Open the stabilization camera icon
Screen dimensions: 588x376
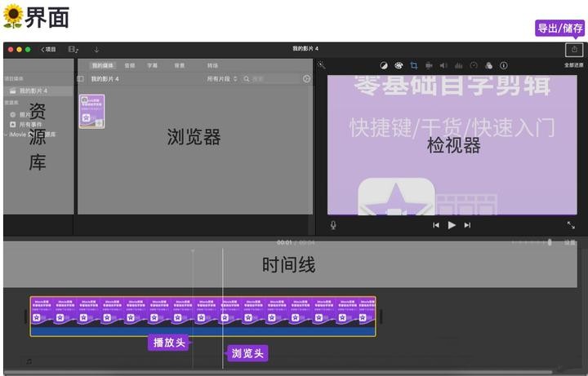coord(429,65)
